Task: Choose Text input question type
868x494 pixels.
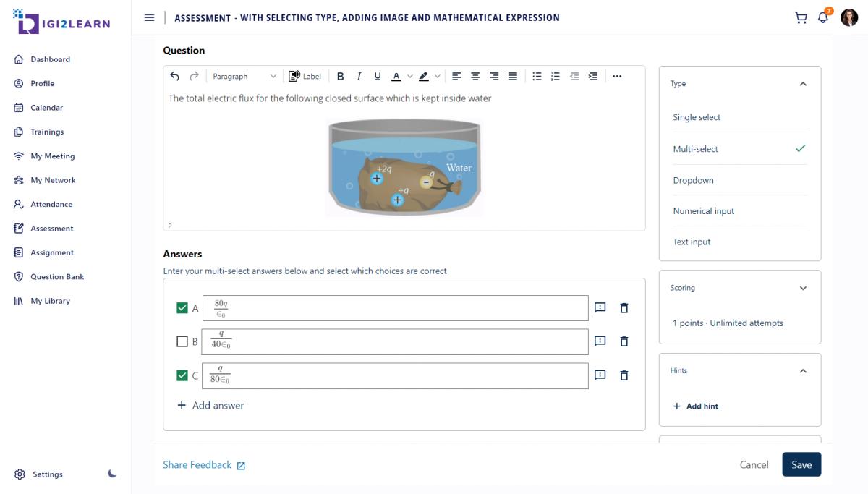Action: 739,242
